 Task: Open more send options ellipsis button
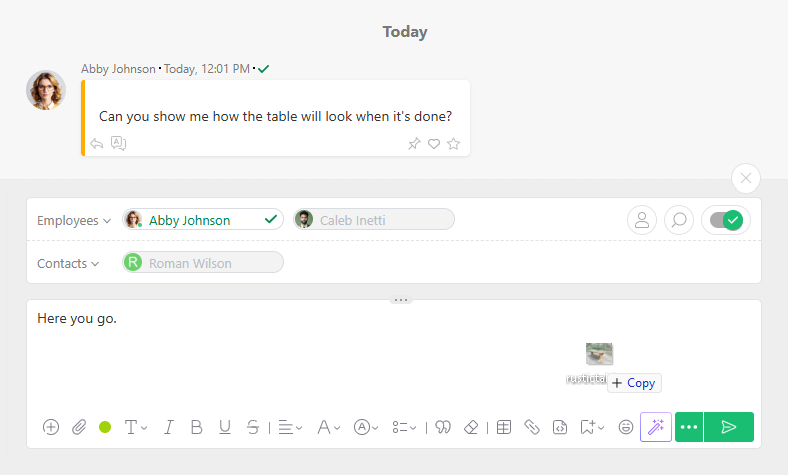689,427
